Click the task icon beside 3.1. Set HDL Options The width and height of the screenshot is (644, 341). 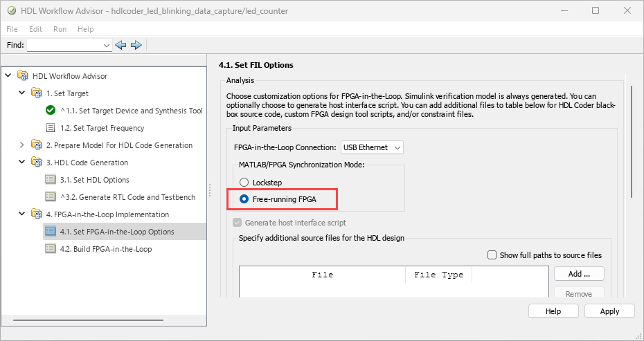click(50, 179)
